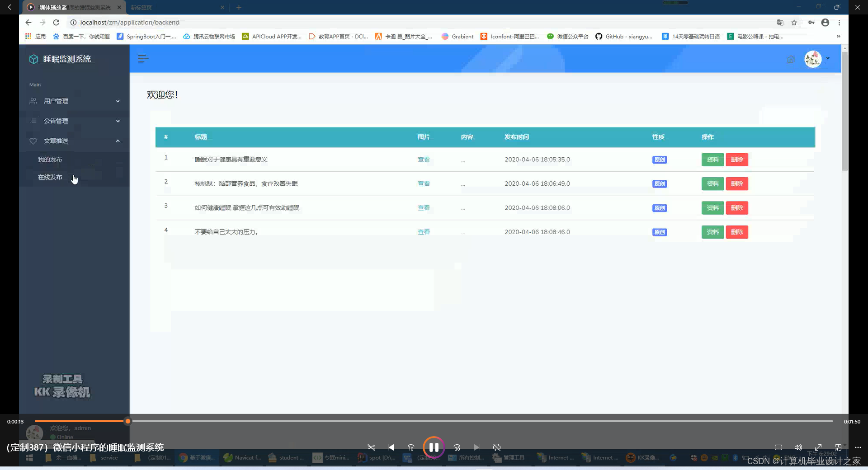The height and width of the screenshot is (470, 868).
Task: Click 查看 link for 如何健康睡眠 article
Action: 424,208
